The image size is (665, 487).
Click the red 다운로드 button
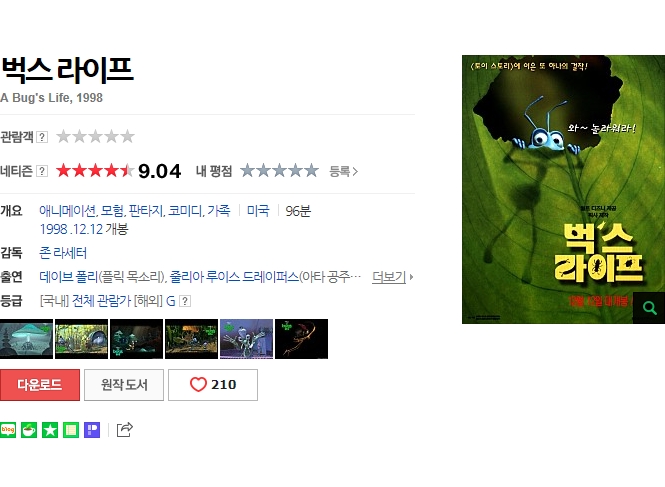point(40,385)
